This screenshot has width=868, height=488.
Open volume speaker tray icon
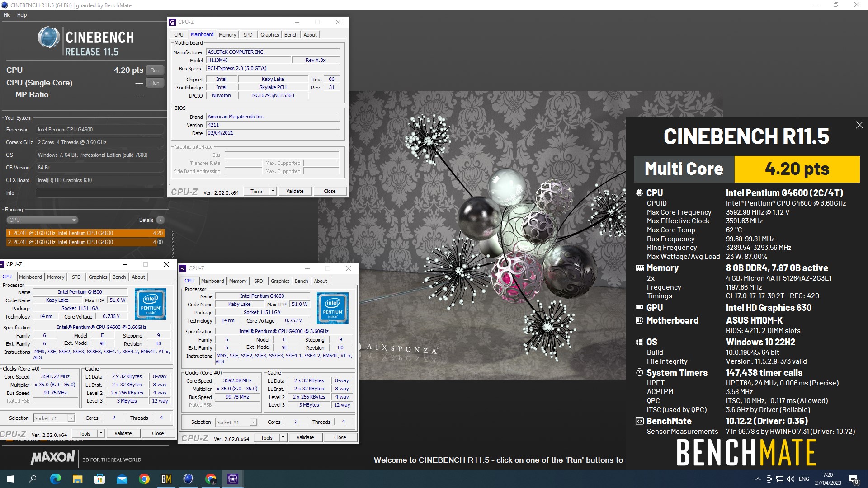coord(791,479)
